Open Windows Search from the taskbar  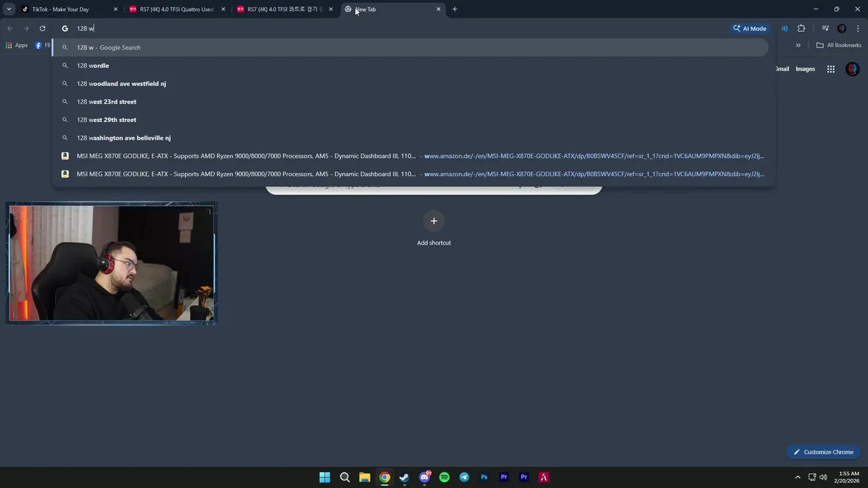tap(344, 477)
